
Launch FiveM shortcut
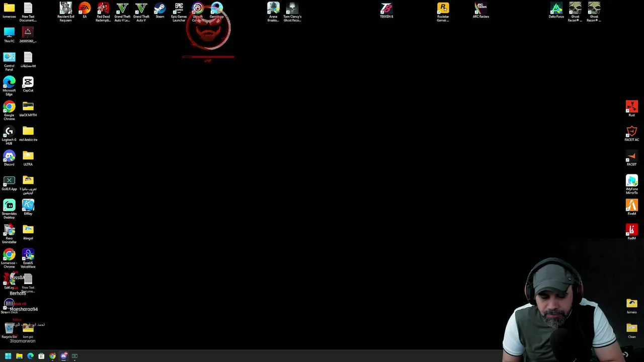point(632,208)
